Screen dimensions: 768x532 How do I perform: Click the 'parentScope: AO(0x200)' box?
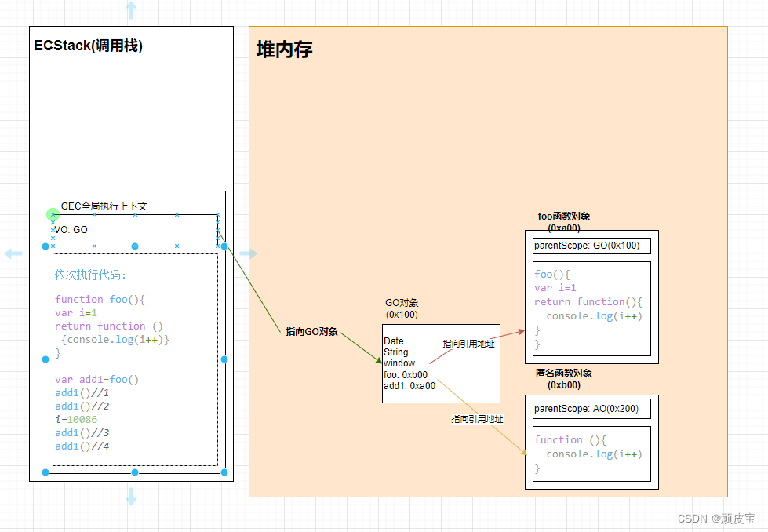[x=591, y=409]
